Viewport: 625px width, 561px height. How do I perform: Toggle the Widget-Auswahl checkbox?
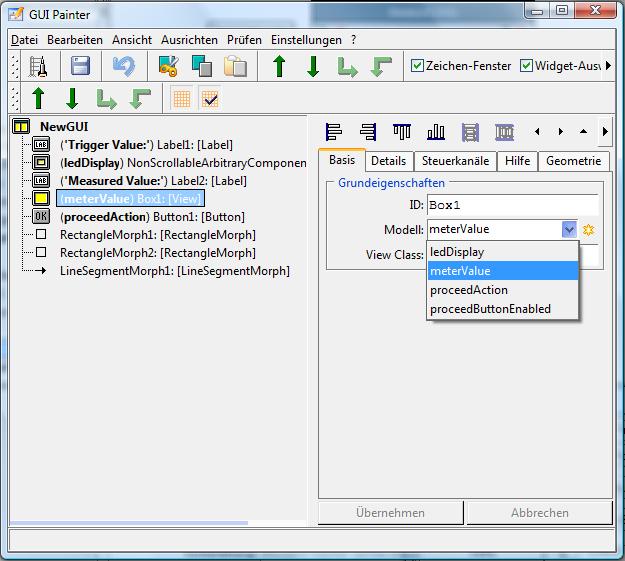tap(526, 66)
